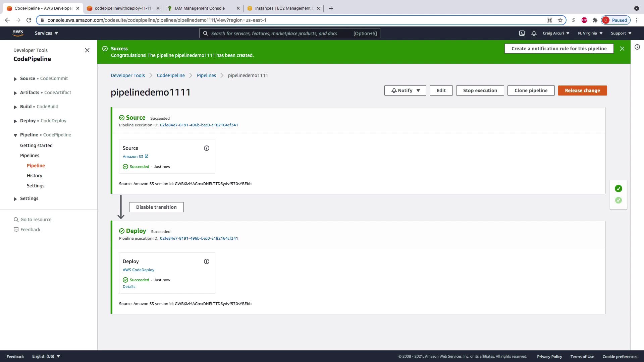Click info icon in Deploy action card
644x362 pixels.
coord(207,261)
